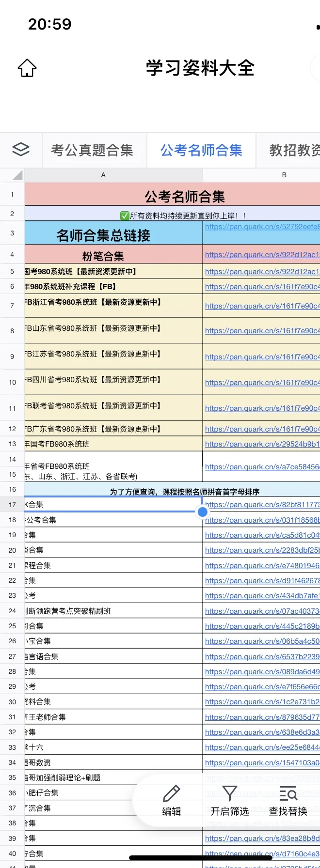Open the sheet layers list icon
Screen dimensions: 320x868
coord(21,150)
